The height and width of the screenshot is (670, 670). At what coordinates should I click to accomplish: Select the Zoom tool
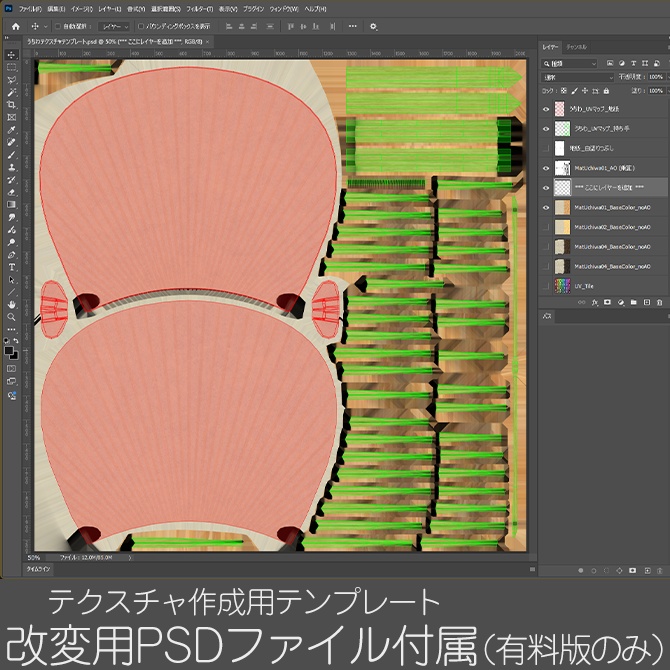coord(12,317)
